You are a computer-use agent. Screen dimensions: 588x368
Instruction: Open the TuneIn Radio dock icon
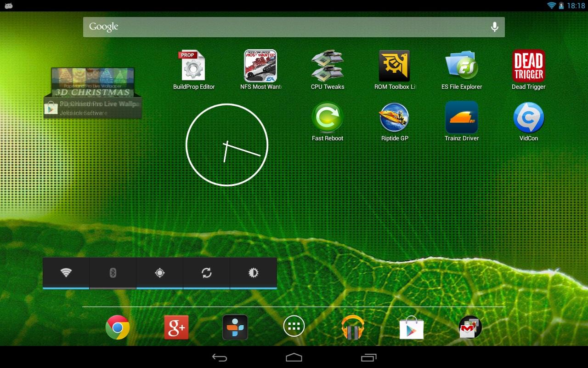[x=235, y=327]
